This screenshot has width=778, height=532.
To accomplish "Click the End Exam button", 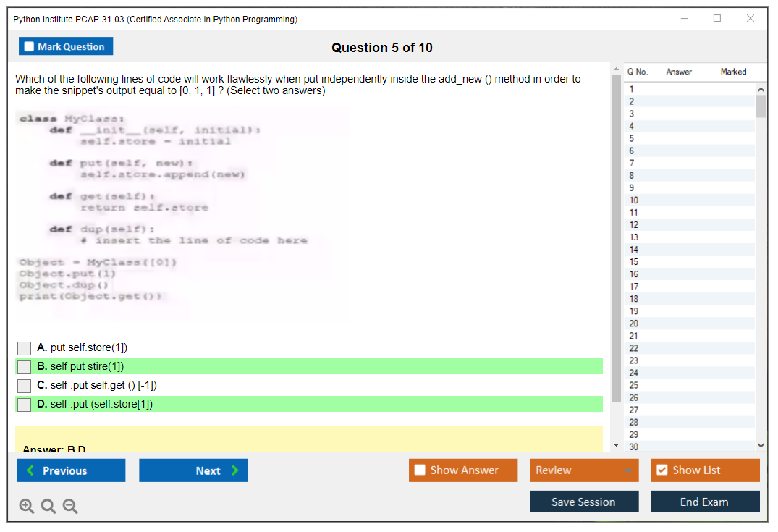I will (705, 502).
